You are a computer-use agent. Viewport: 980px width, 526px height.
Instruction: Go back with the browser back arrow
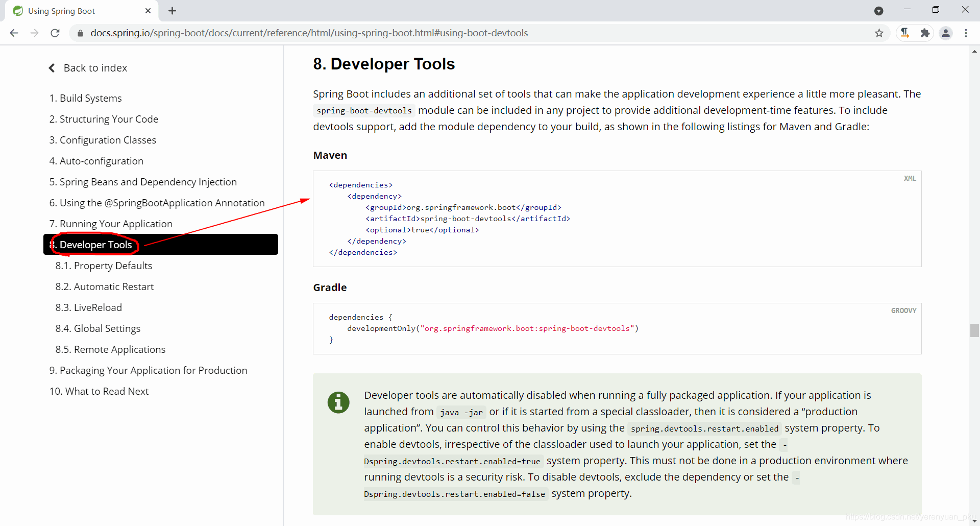[x=14, y=33]
